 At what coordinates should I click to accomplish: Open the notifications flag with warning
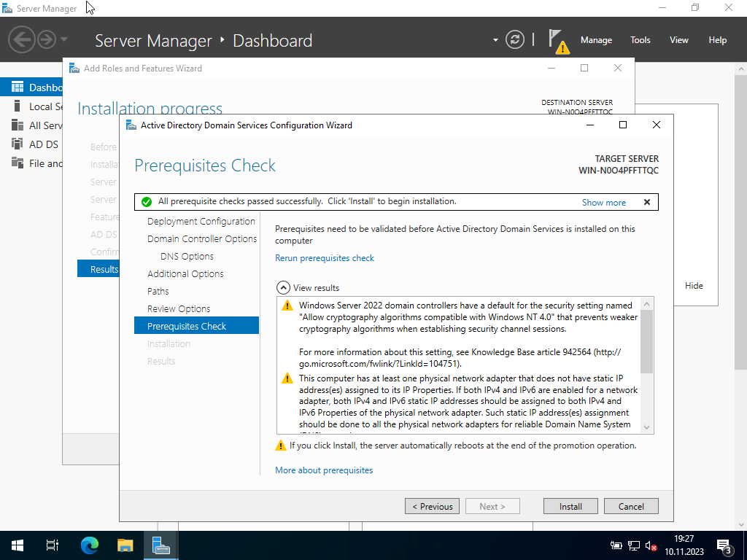(558, 41)
